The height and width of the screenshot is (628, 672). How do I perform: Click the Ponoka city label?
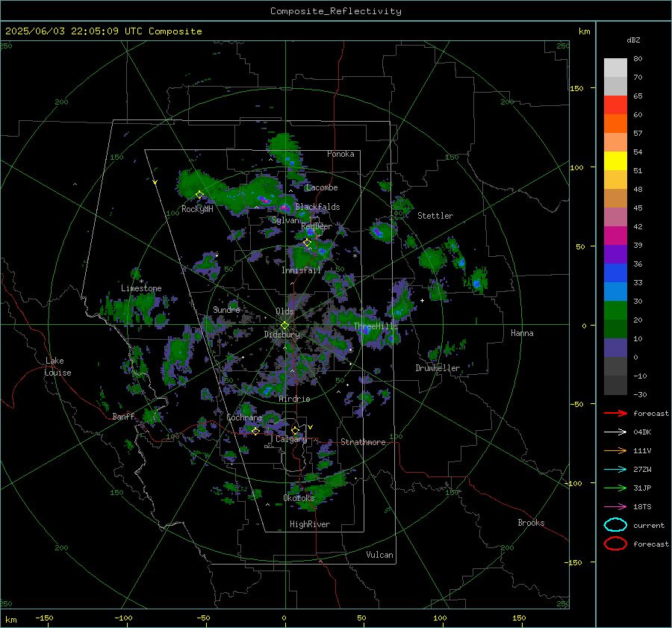point(340,154)
